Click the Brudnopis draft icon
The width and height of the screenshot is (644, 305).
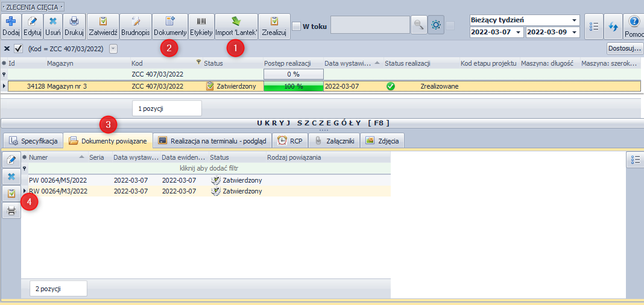coord(135,22)
